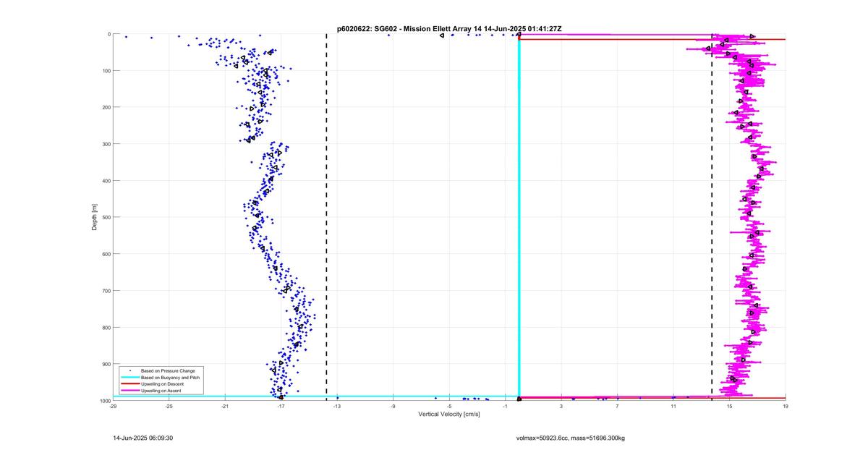Click the depth axis tick label '400'
The height and width of the screenshot is (450, 868).
[106, 181]
